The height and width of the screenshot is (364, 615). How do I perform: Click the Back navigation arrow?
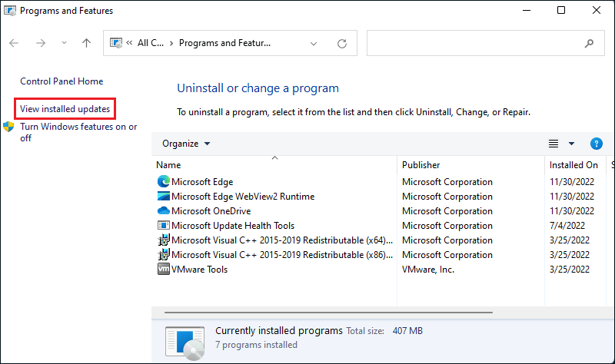(x=14, y=43)
